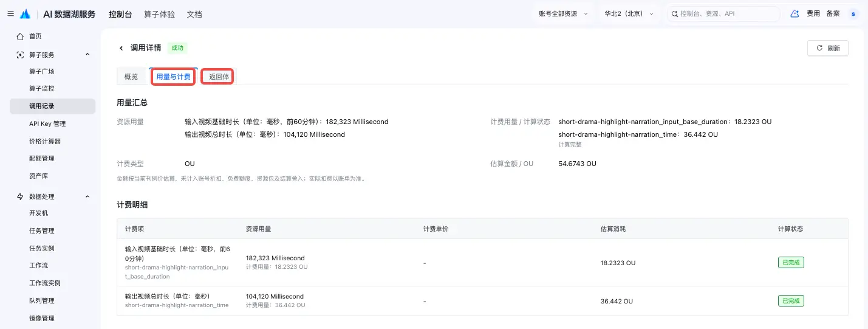Click the 计算完整 status text
Viewport: 868px width, 329px height.
570,145
